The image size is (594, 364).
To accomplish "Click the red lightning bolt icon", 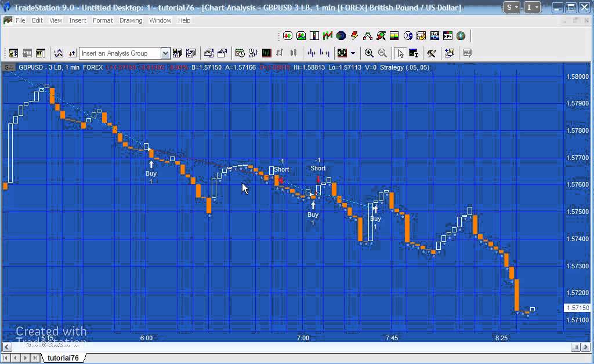I will tap(354, 36).
